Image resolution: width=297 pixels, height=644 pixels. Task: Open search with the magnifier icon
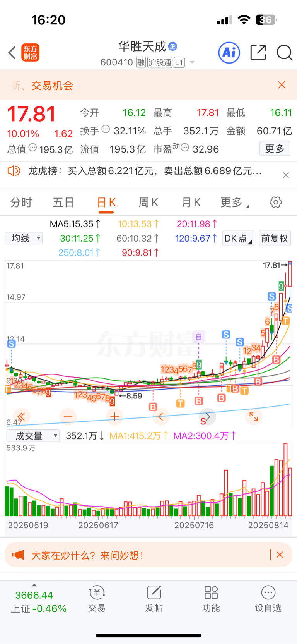click(x=284, y=53)
